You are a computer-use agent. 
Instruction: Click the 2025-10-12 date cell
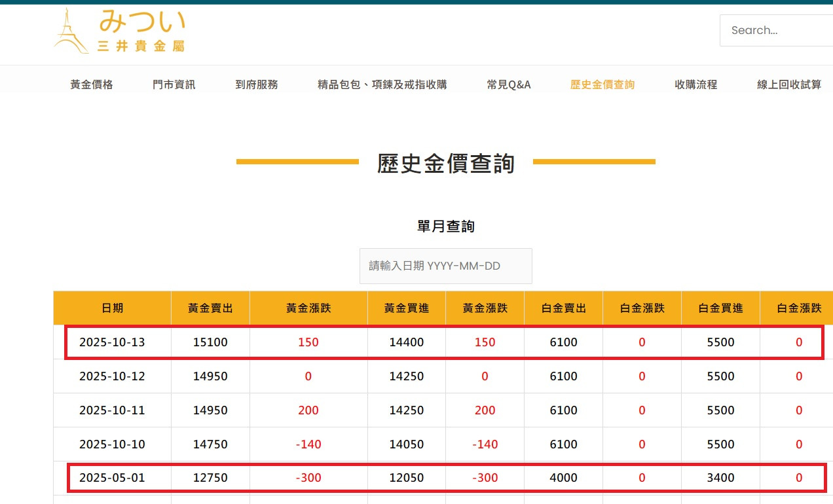pos(112,376)
